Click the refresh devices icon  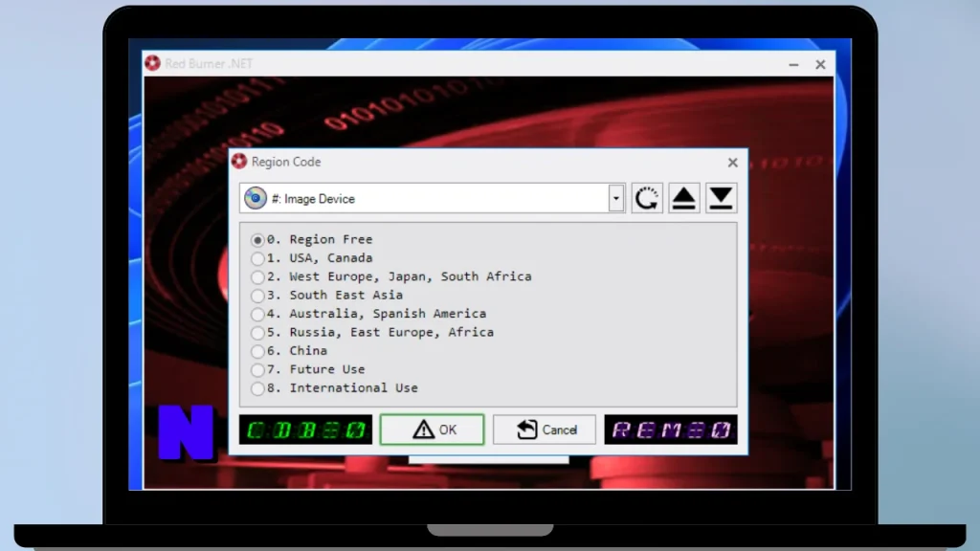pos(647,199)
